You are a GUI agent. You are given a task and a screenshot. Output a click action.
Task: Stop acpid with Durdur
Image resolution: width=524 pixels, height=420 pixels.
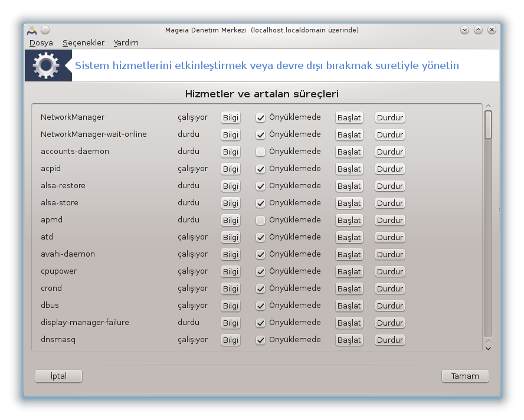point(390,169)
